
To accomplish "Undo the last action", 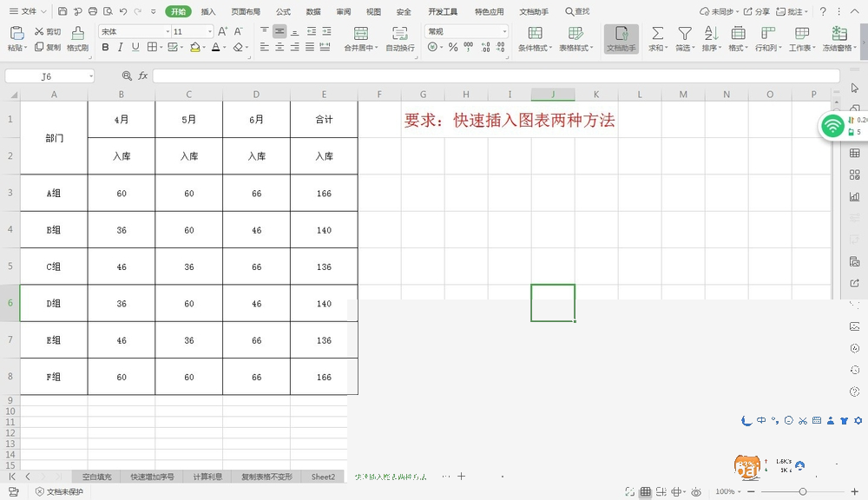I will pos(123,11).
